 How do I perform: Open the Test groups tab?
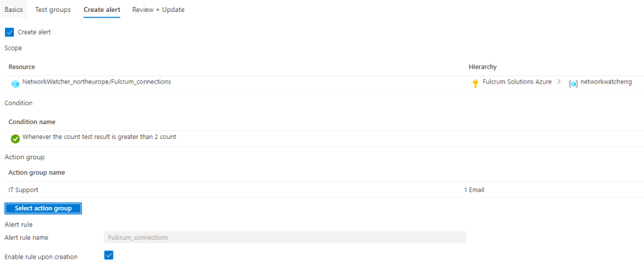tap(53, 10)
